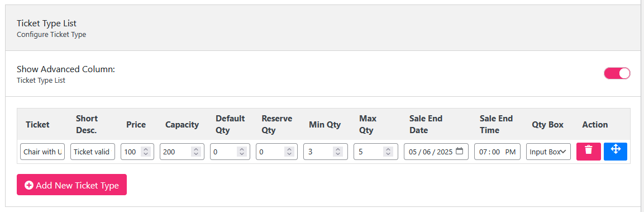Image resolution: width=644 pixels, height=212 pixels.
Task: Click the Max Qty stepper arrows
Action: [388, 152]
